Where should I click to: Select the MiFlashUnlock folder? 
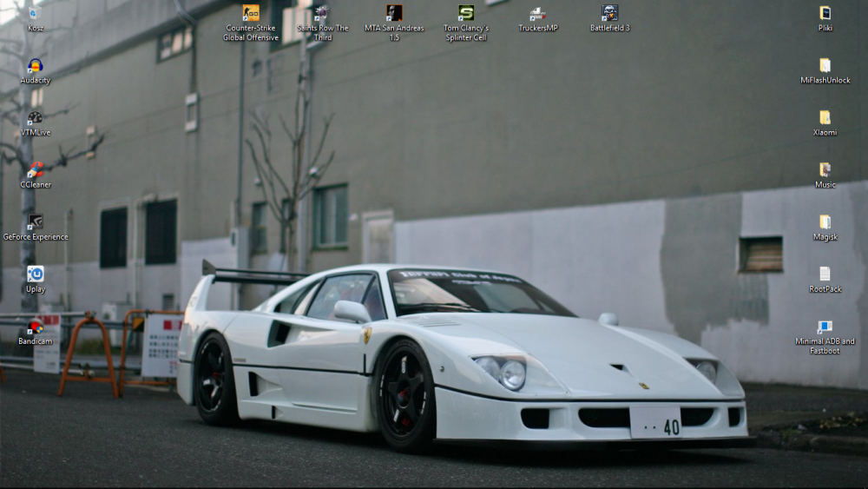pos(825,66)
